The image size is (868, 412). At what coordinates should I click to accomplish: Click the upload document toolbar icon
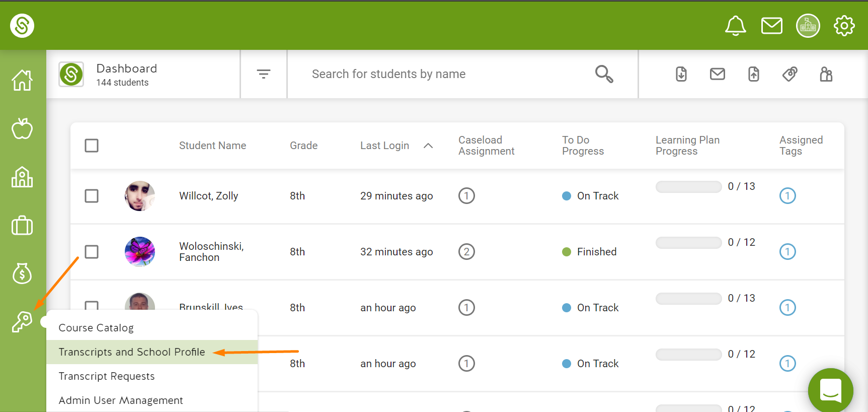point(753,74)
